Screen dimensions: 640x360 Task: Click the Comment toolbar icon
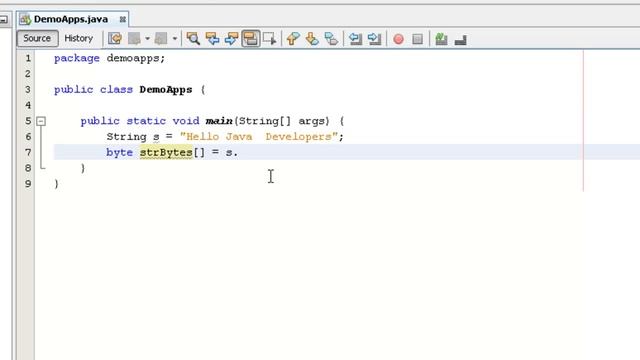[x=441, y=39]
